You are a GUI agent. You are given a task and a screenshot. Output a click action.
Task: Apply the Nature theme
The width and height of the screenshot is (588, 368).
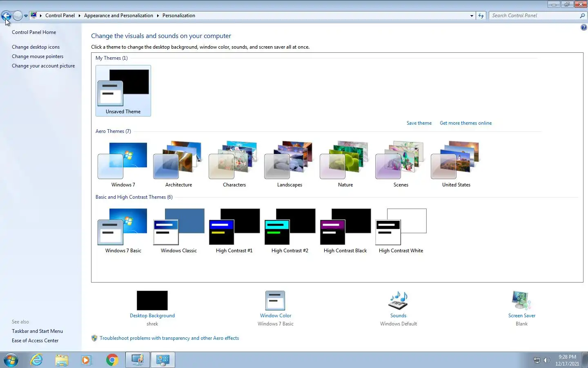click(345, 164)
